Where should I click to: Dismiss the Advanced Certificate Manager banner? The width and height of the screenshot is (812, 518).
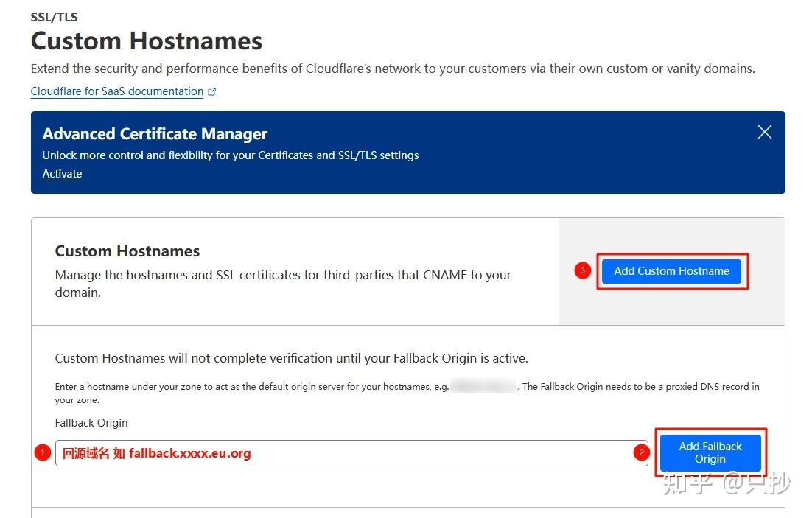click(x=764, y=132)
